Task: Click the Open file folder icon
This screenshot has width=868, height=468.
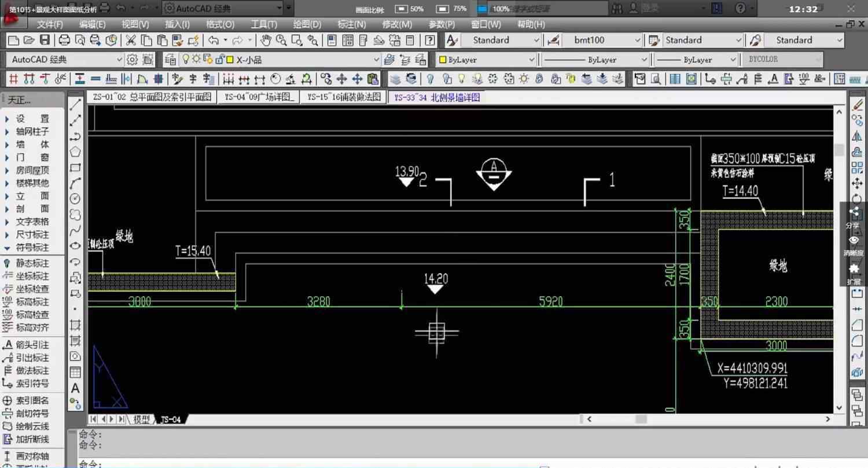Action: (29, 40)
